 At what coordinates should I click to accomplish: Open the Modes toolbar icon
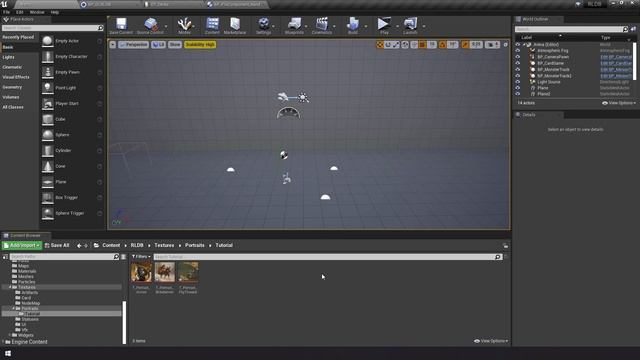coord(184,24)
